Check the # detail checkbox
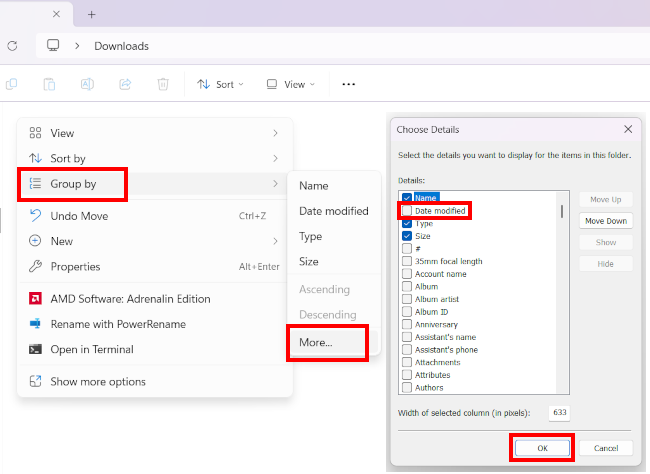The height and width of the screenshot is (474, 650). 407,248
